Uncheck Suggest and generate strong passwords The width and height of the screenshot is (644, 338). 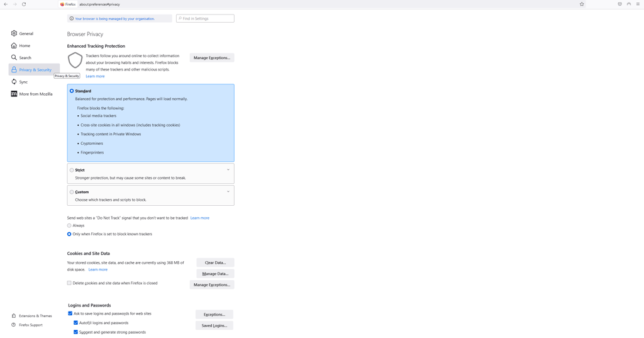point(75,332)
